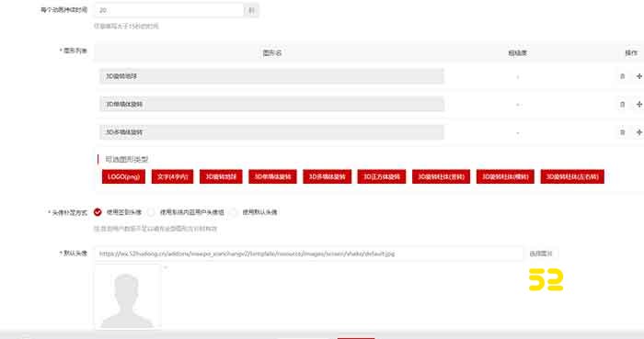Add 文字(4字内) shape type

[173, 176]
